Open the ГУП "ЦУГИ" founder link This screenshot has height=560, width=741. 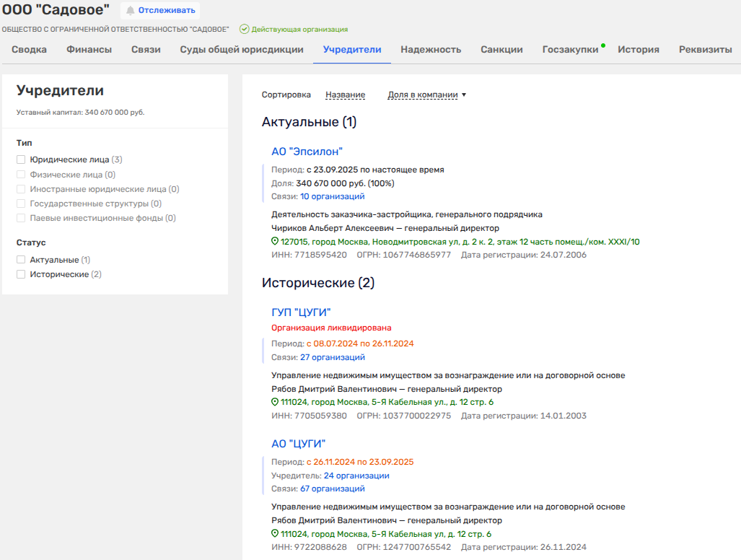click(301, 312)
